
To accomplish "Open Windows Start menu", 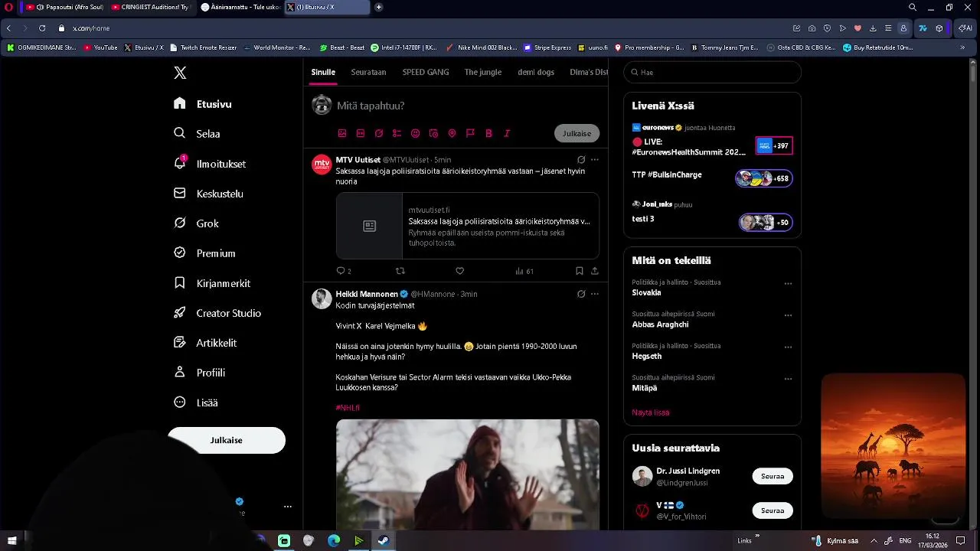I will coord(12,541).
